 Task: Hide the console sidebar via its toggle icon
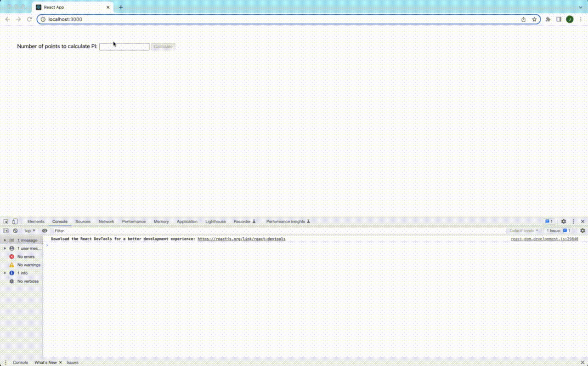click(x=6, y=231)
